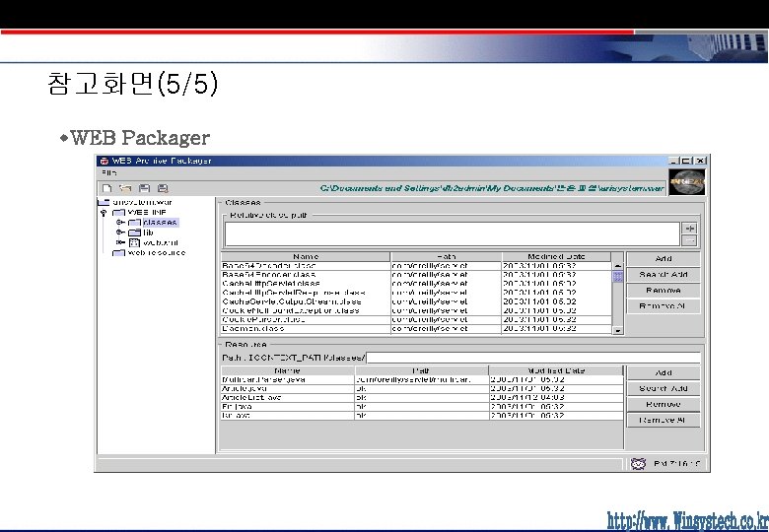Click the plus button beside Relative class path

[689, 229]
